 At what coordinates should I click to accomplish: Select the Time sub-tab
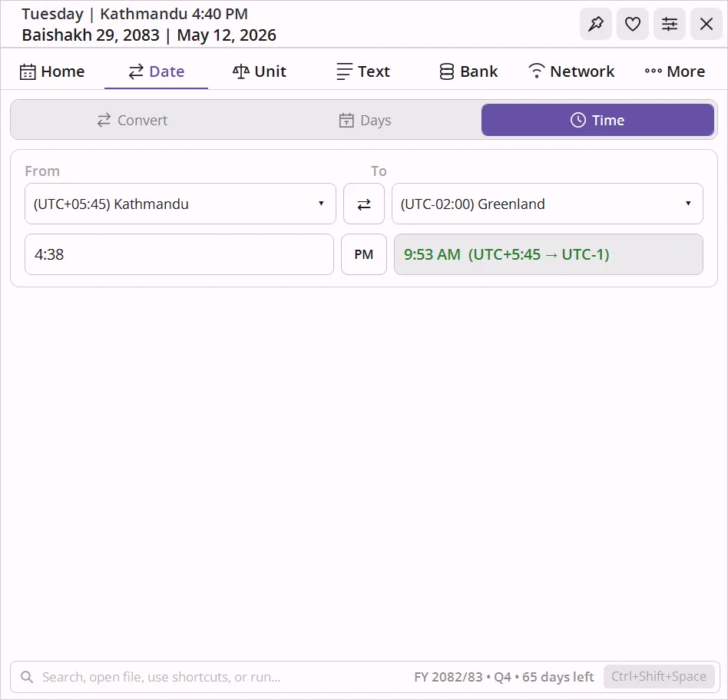pos(597,121)
